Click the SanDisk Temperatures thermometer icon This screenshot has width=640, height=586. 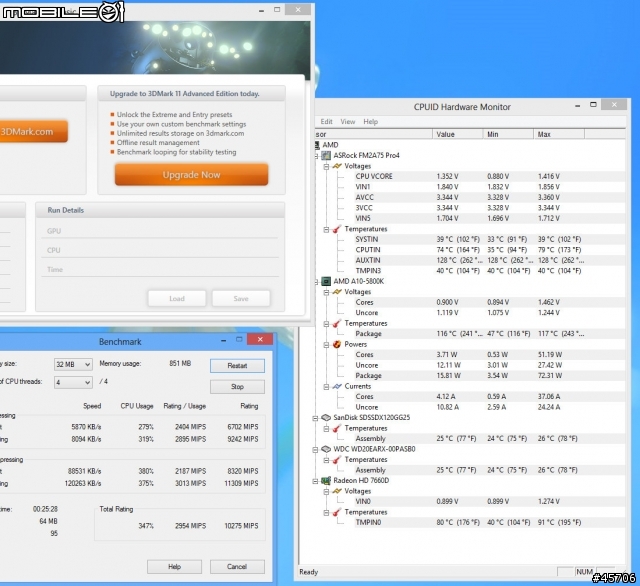click(337, 428)
